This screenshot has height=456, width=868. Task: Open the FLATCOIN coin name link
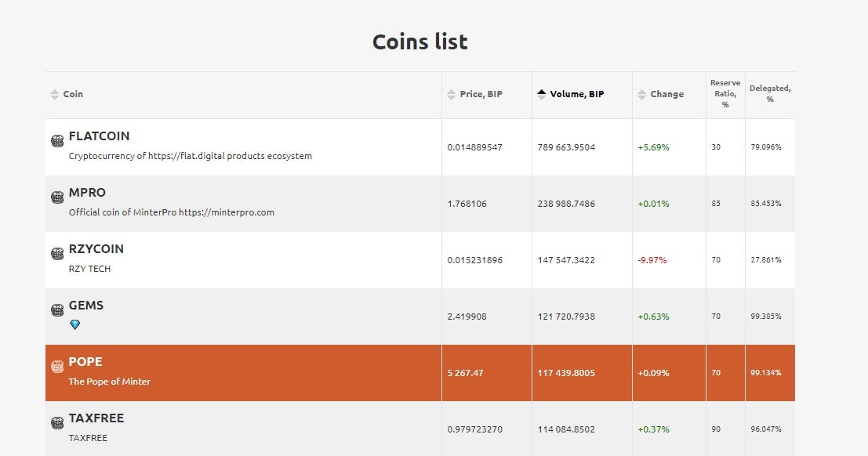[x=99, y=136]
